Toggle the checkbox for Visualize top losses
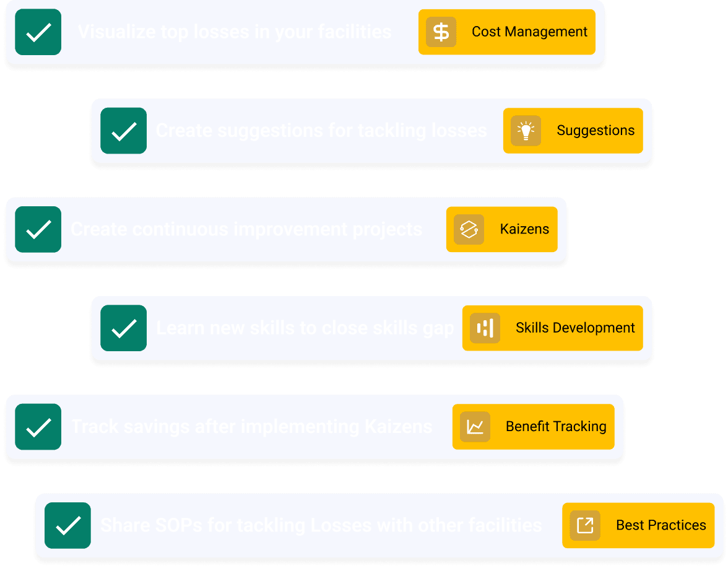The image size is (728, 568). [38, 32]
